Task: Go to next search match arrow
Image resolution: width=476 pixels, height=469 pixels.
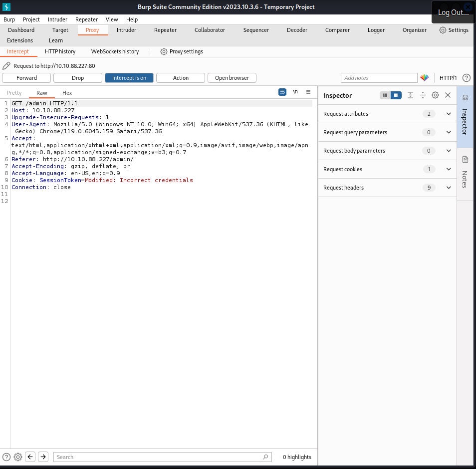Action: 43,457
